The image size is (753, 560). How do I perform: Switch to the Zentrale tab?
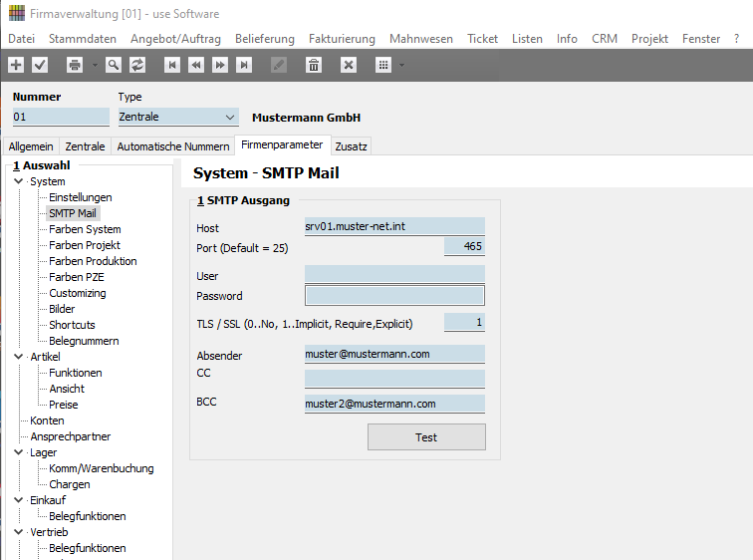(85, 146)
